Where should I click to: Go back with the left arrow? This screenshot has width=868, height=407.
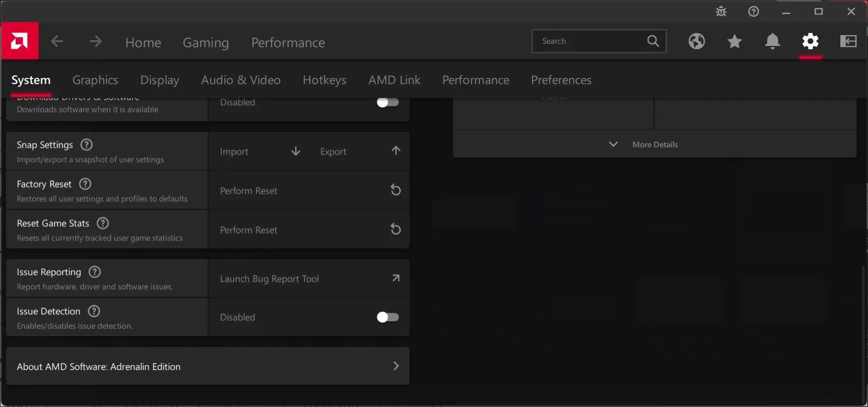57,41
